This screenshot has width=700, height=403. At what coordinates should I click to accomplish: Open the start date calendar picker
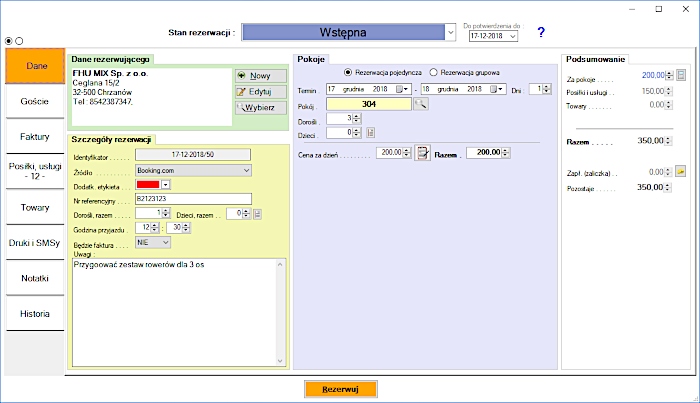(x=402, y=89)
